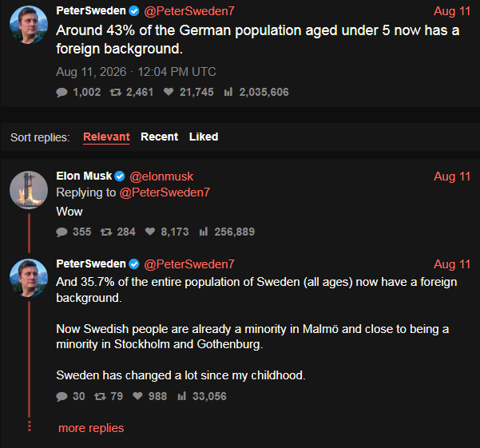Click the Replying to @PeterSweden7 mention
480x448 pixels.
pyautogui.click(x=165, y=192)
